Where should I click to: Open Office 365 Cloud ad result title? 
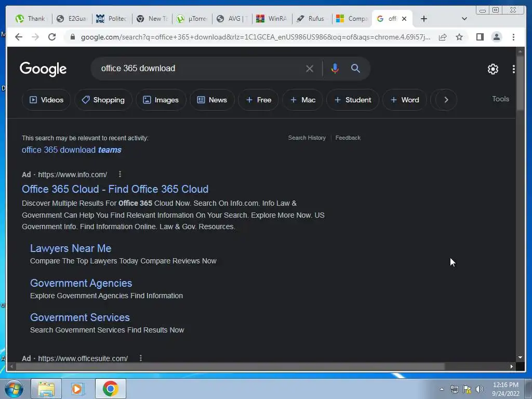click(115, 189)
